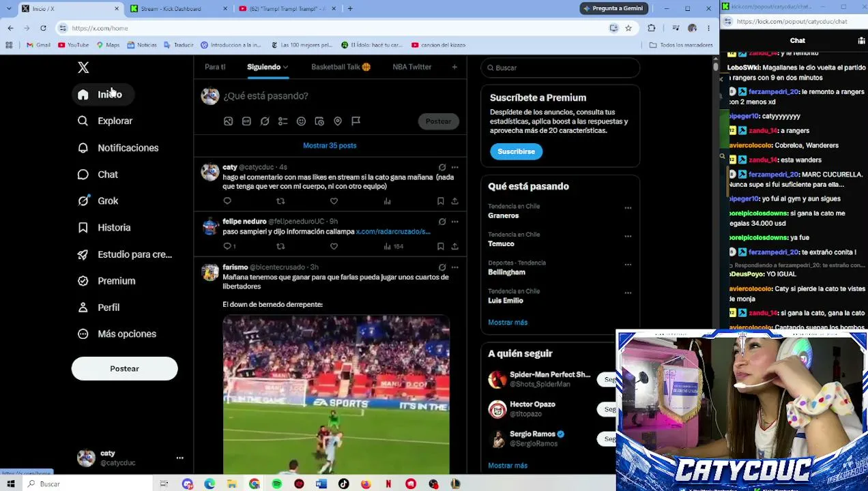
Task: Show more trends under Luis Emilio
Action: 508,323
